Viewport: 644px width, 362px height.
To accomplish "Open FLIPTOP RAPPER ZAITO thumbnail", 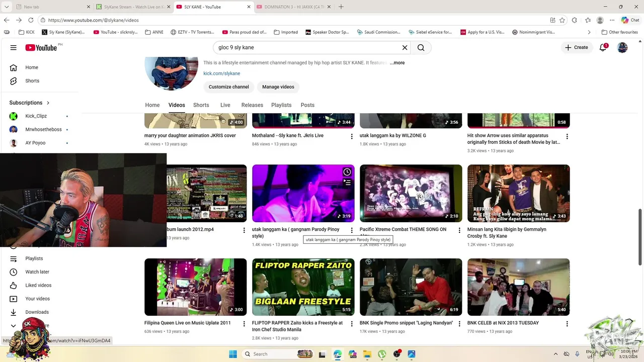I will tap(303, 287).
